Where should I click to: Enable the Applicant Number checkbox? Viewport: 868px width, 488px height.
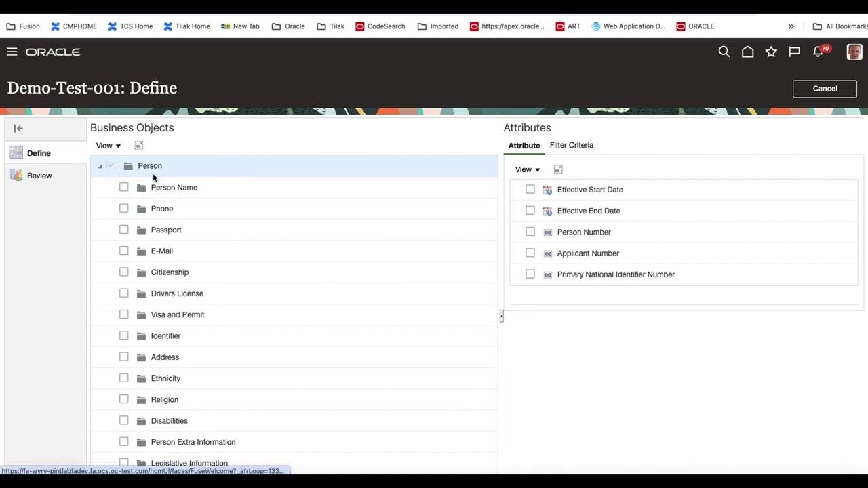[x=530, y=253]
